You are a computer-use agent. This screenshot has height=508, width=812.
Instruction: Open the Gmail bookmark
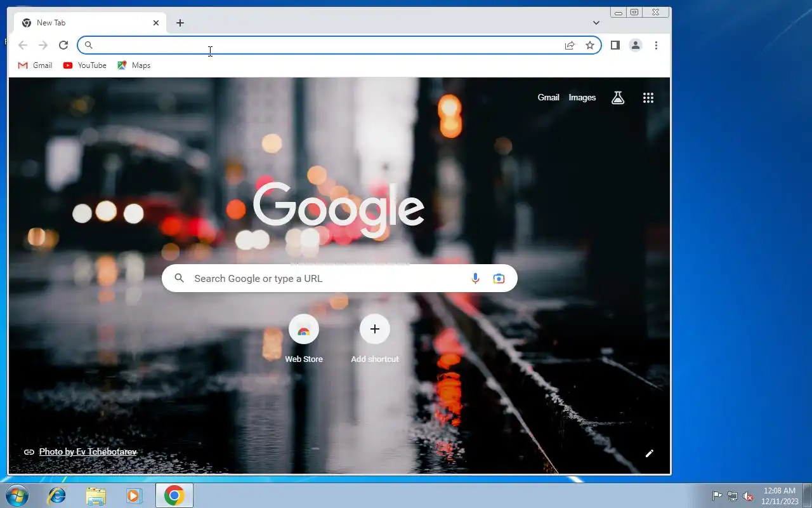pos(36,65)
